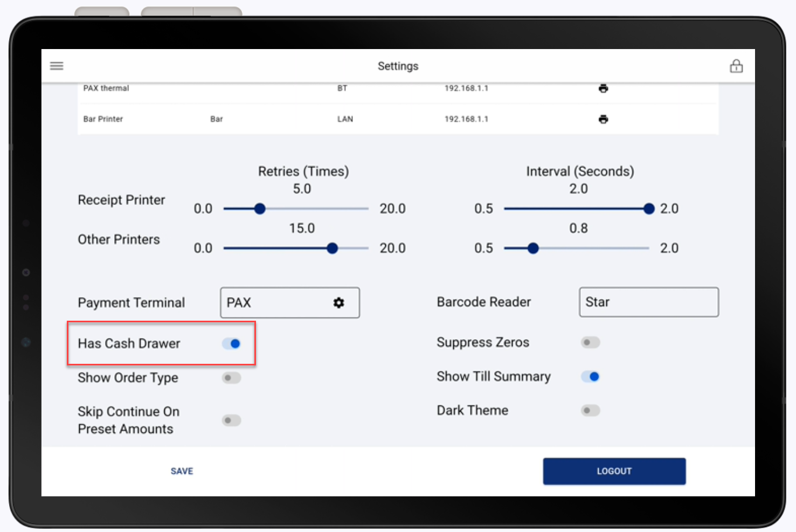Click the LOGOUT button

coord(614,471)
